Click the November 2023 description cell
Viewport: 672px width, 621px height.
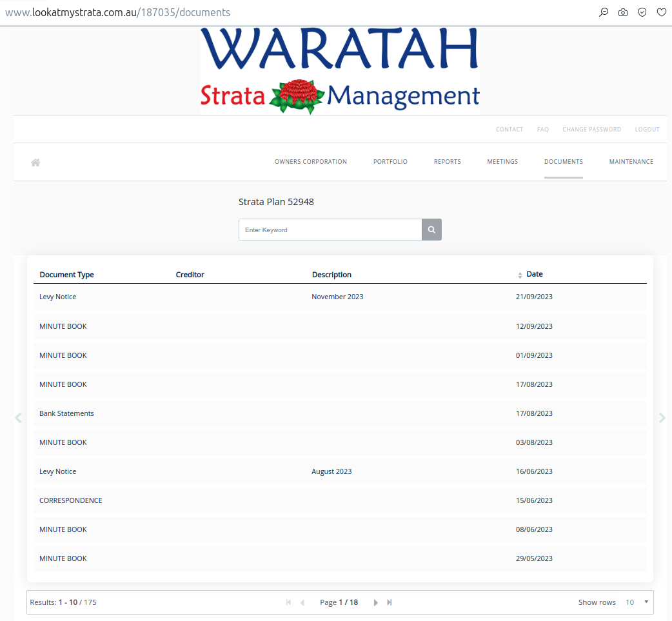point(337,297)
